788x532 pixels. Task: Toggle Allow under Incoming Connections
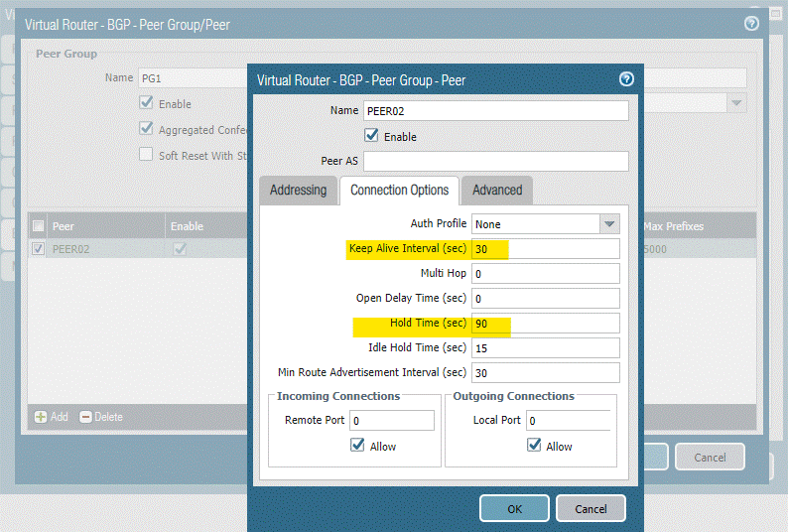[x=357, y=445]
